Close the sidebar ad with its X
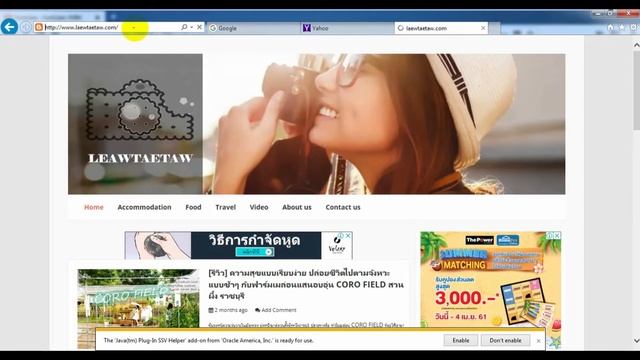This screenshot has width=640, height=360. pyautogui.click(x=557, y=236)
